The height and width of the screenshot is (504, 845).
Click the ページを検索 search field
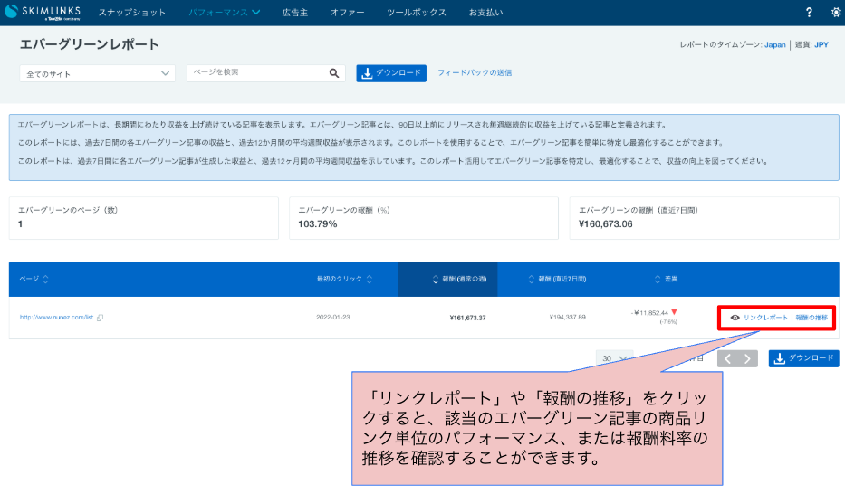(258, 73)
